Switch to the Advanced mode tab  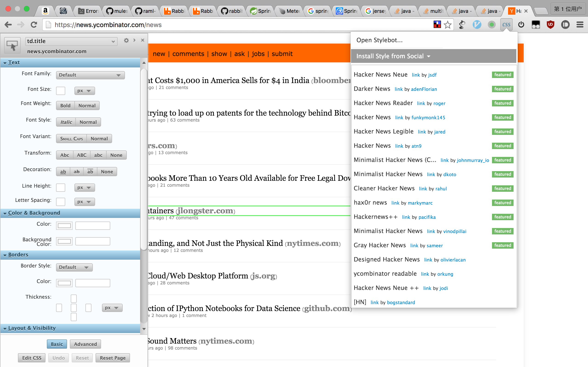click(85, 344)
